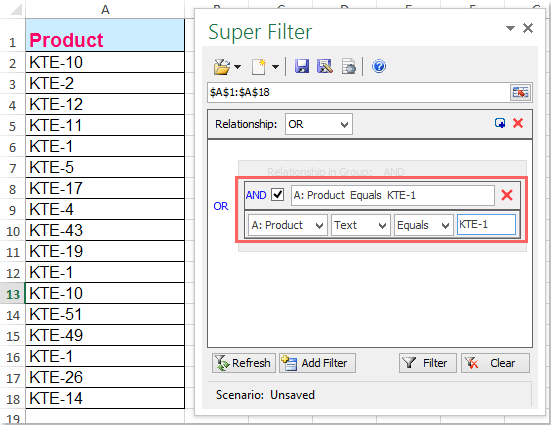This screenshot has height=425, width=551.
Task: Click the Refresh button
Action: click(x=244, y=363)
